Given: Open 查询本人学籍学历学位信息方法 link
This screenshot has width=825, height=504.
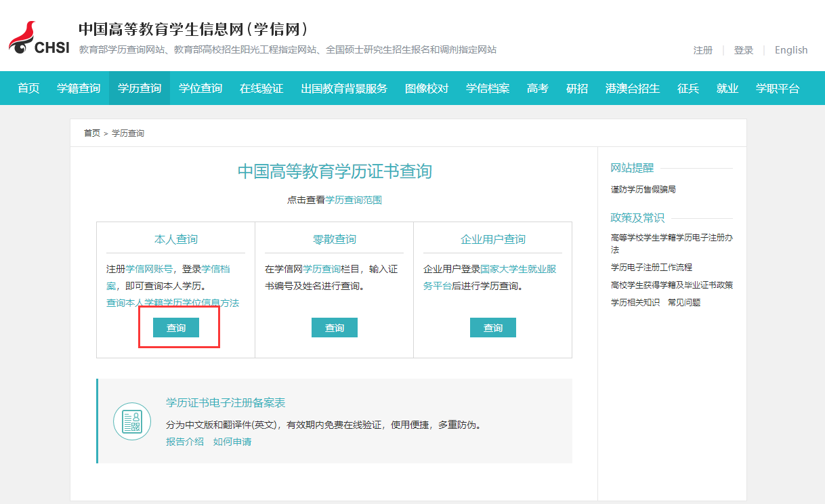Looking at the screenshot, I should tap(173, 303).
